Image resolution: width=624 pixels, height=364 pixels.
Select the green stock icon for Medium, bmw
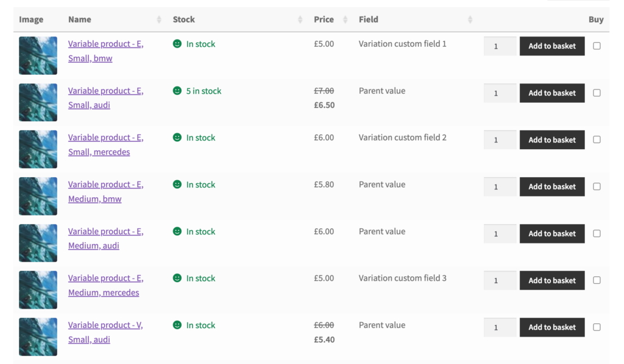pyautogui.click(x=177, y=184)
